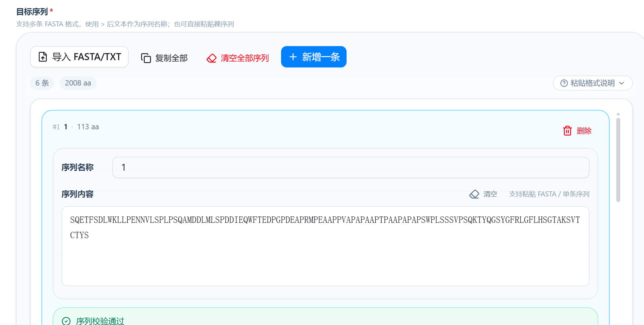Click the chevron arrow of 粘贴格式说明
644x325 pixels.
click(x=622, y=83)
